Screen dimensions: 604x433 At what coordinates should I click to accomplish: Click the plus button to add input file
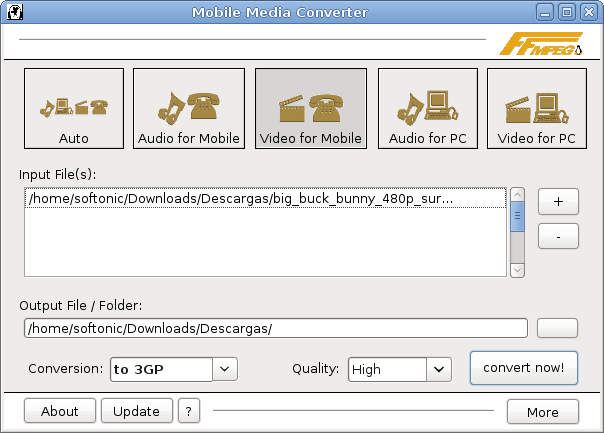pos(558,201)
